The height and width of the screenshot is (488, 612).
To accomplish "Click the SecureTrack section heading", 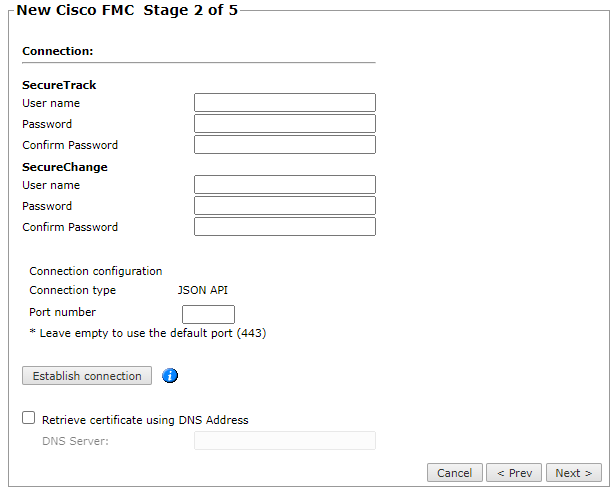I will tap(59, 85).
